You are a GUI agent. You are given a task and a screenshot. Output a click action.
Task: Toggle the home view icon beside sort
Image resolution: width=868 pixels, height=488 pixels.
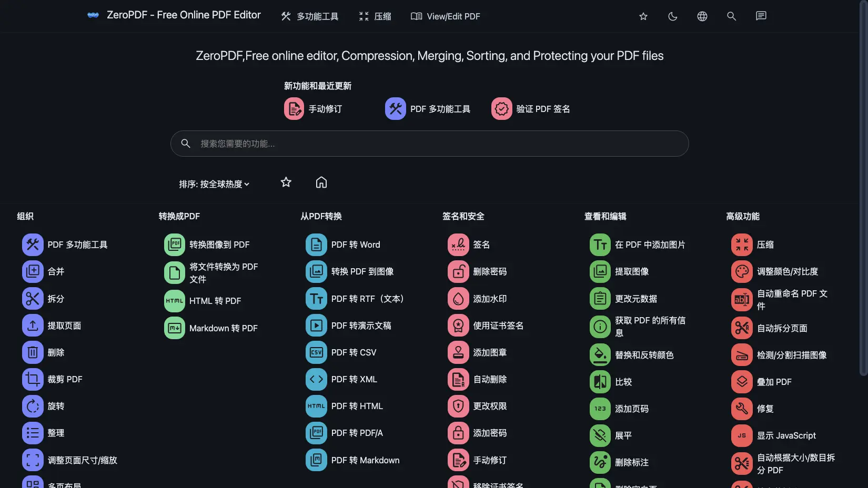[x=321, y=182]
